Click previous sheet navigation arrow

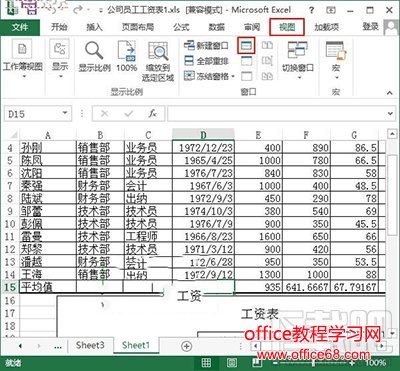coord(20,346)
